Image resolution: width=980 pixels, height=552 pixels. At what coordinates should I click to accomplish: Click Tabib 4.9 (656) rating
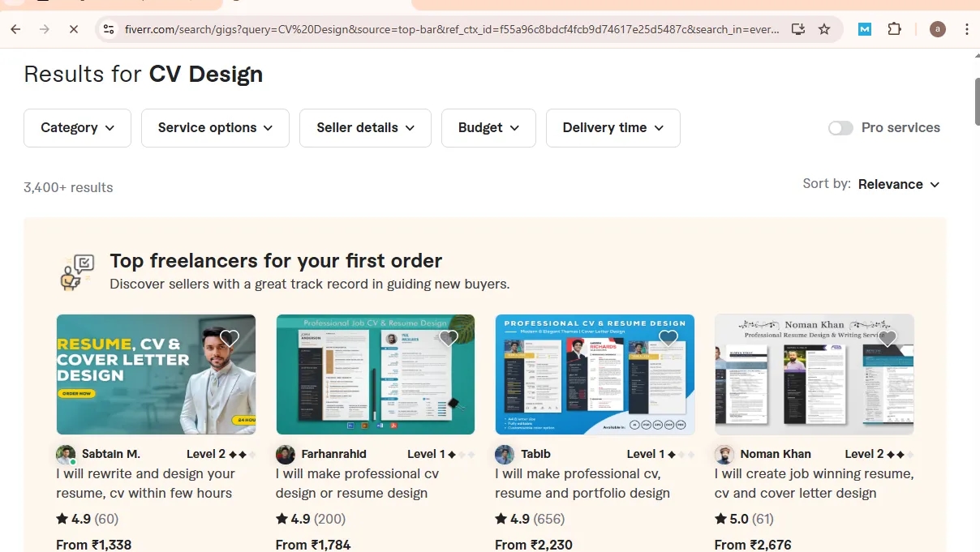(530, 519)
